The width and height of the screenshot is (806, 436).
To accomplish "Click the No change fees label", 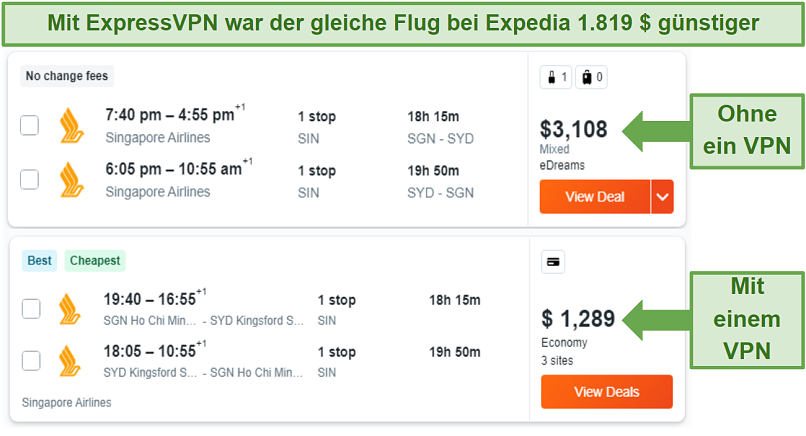I will tap(67, 76).
